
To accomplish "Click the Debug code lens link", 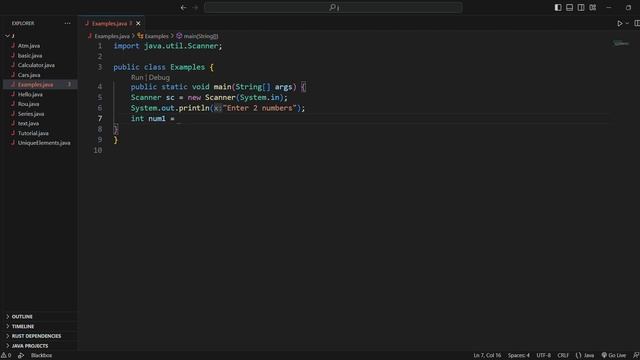I will pyautogui.click(x=159, y=78).
